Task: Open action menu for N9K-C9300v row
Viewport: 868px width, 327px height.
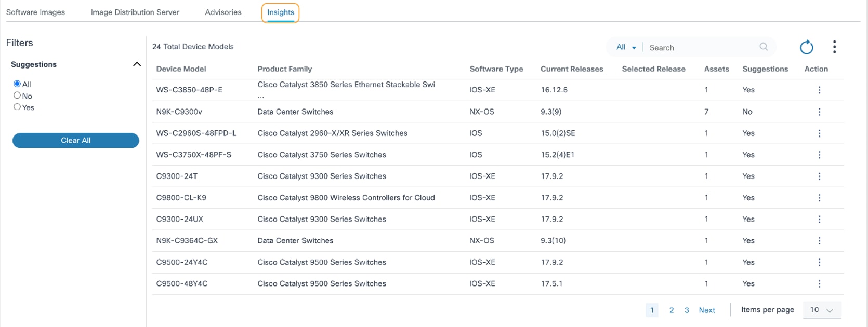Action: (819, 112)
